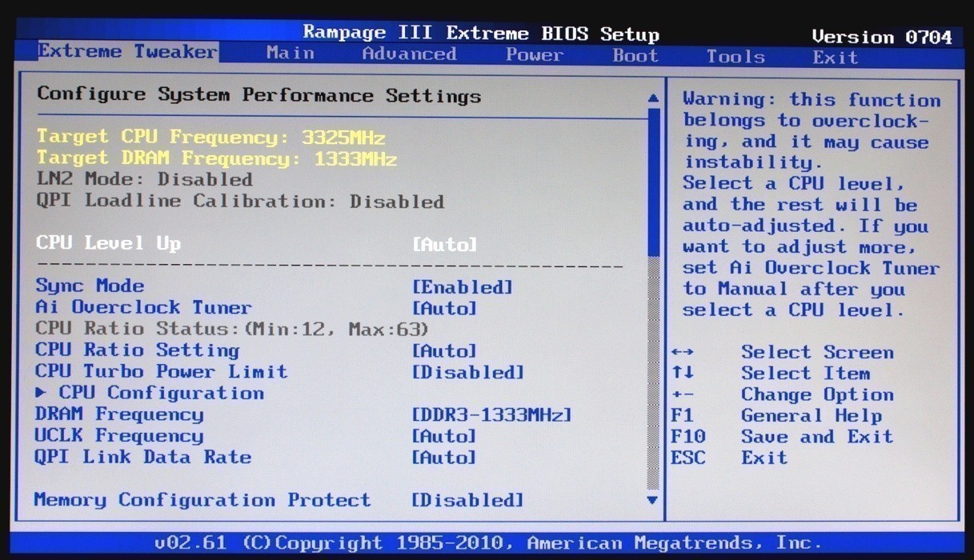Click the F10 Save and Exit hint
The height and width of the screenshot is (560, 974).
[x=782, y=437]
